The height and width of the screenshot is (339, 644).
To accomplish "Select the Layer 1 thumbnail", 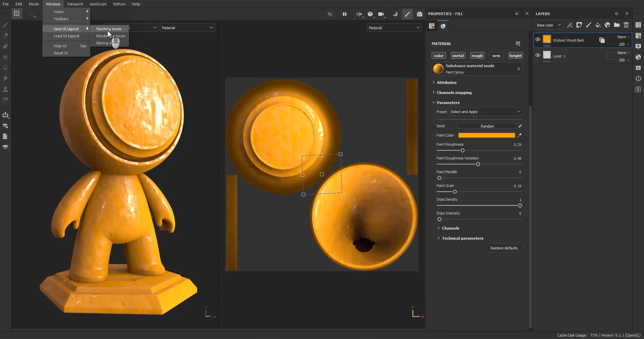I will 547,55.
